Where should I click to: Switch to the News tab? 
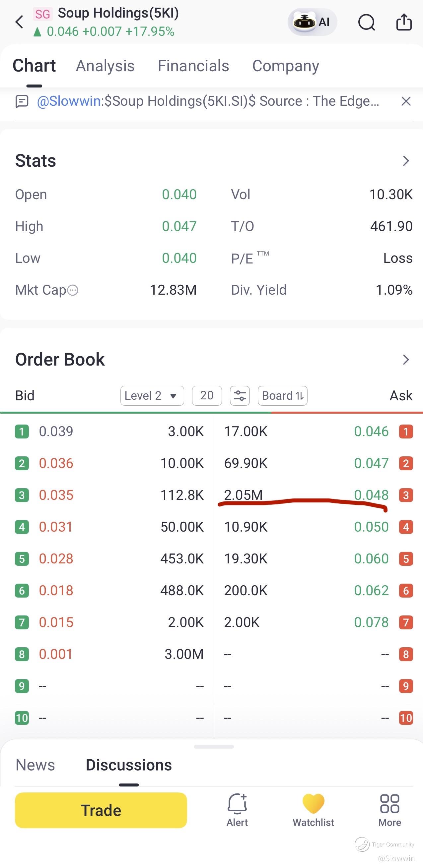35,765
